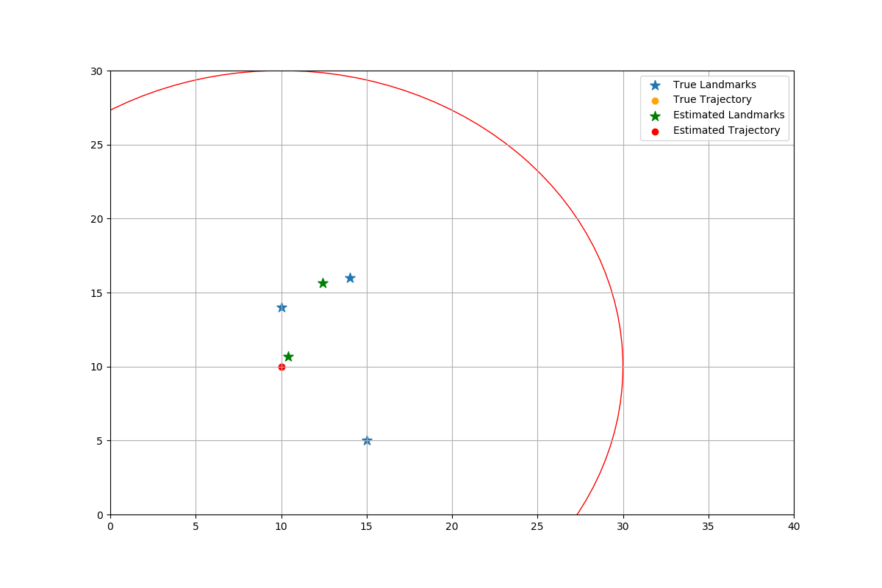The width and height of the screenshot is (882, 588).
Task: Click the red ellipse where it touches x=30
Action: point(623,367)
